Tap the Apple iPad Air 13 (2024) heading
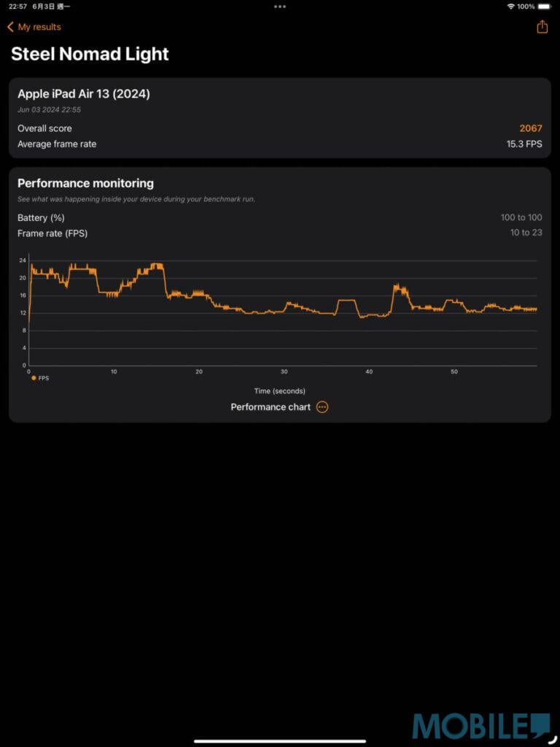560x747 pixels. [84, 94]
